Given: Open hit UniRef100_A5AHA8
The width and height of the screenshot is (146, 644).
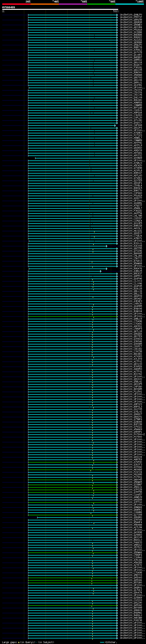Looking at the screenshot, I should [x=131, y=75].
